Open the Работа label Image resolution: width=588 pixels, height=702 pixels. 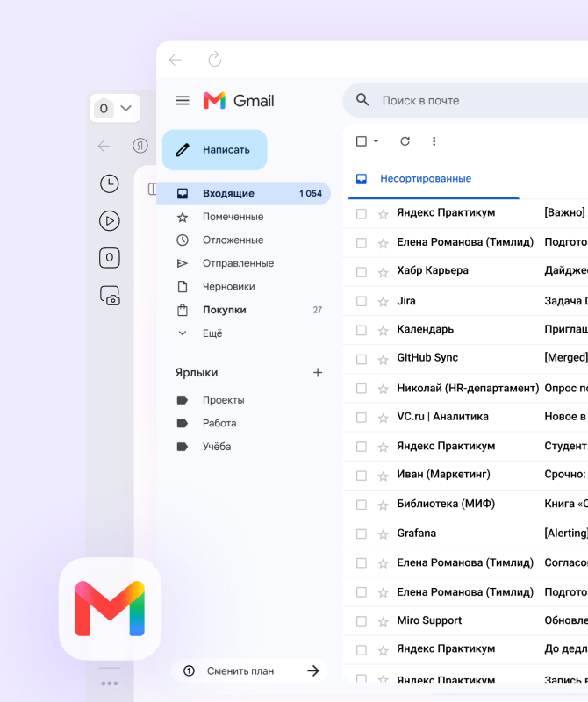coord(206,423)
